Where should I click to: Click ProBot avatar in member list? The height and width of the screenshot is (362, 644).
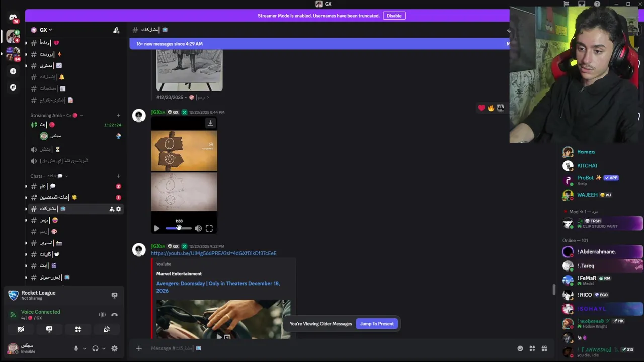(x=568, y=180)
